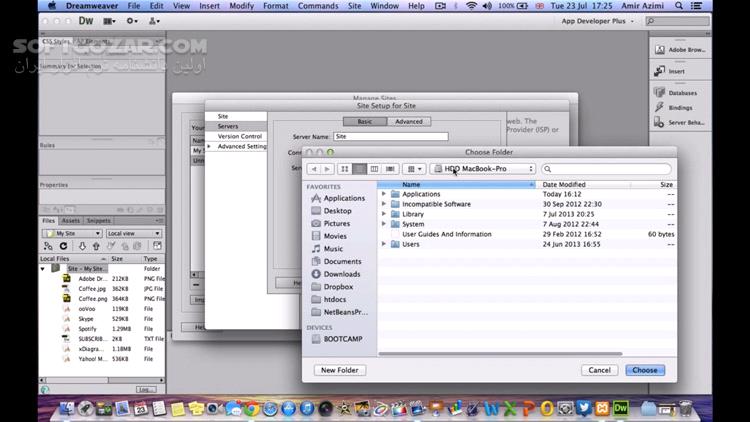
Task: Click the Server Name input field
Action: tap(391, 137)
